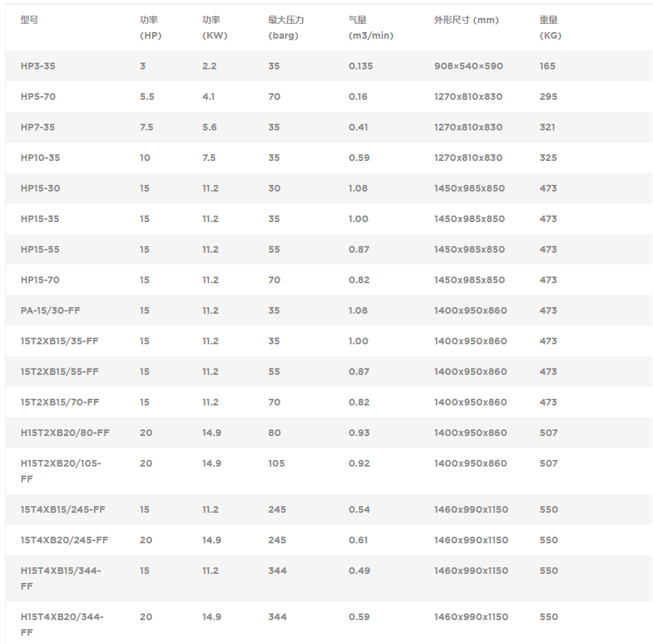Click the 15T2XB15/55-FF model cell
The height and width of the screenshot is (644, 653).
pyautogui.click(x=60, y=372)
